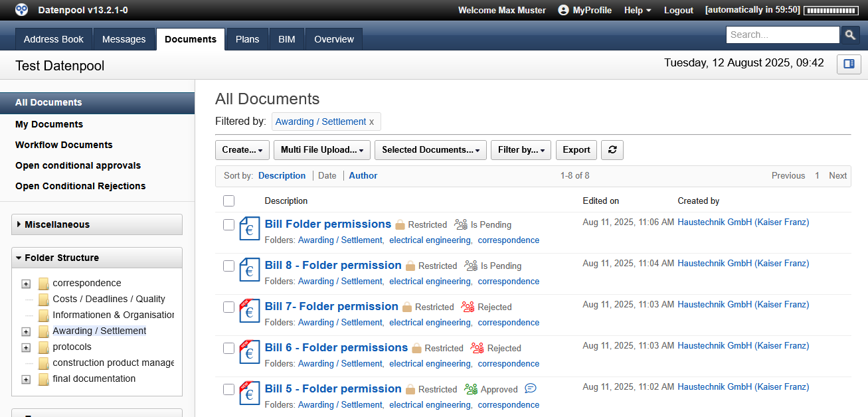The width and height of the screenshot is (868, 417).
Task: Expand the correspondence folder tree node
Action: (x=26, y=284)
